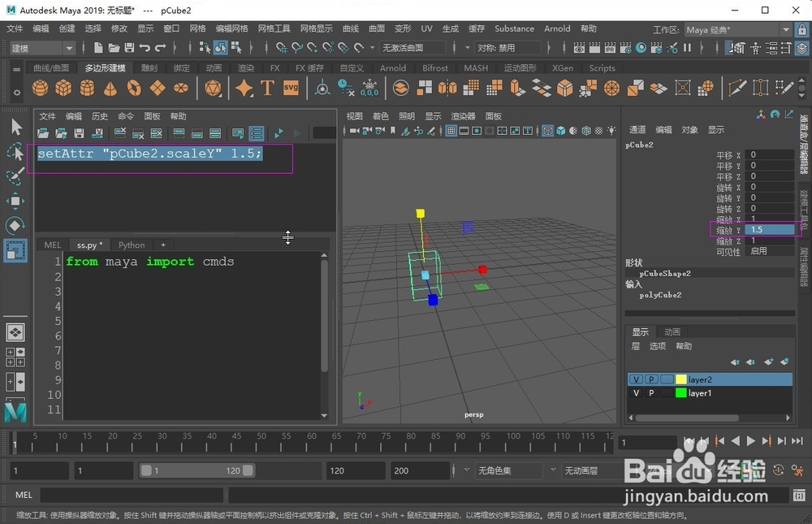The width and height of the screenshot is (812, 524).
Task: Create a polygon cone from shelf
Action: (x=110, y=88)
